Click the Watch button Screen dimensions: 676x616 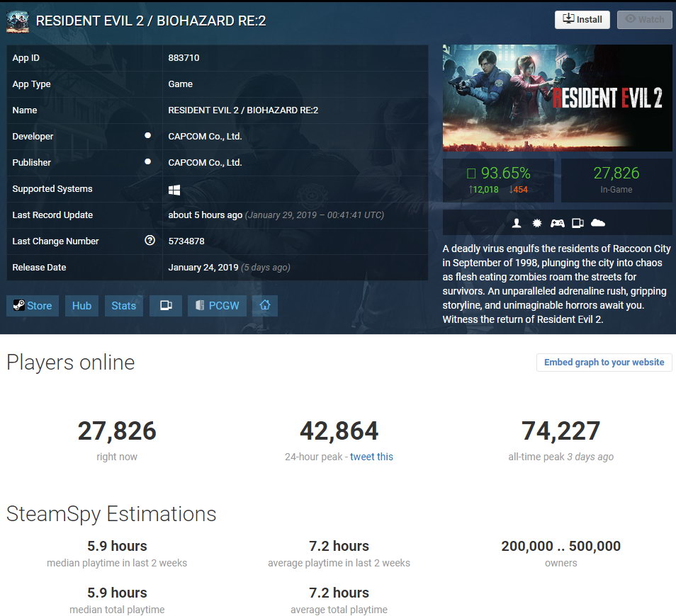click(x=644, y=19)
